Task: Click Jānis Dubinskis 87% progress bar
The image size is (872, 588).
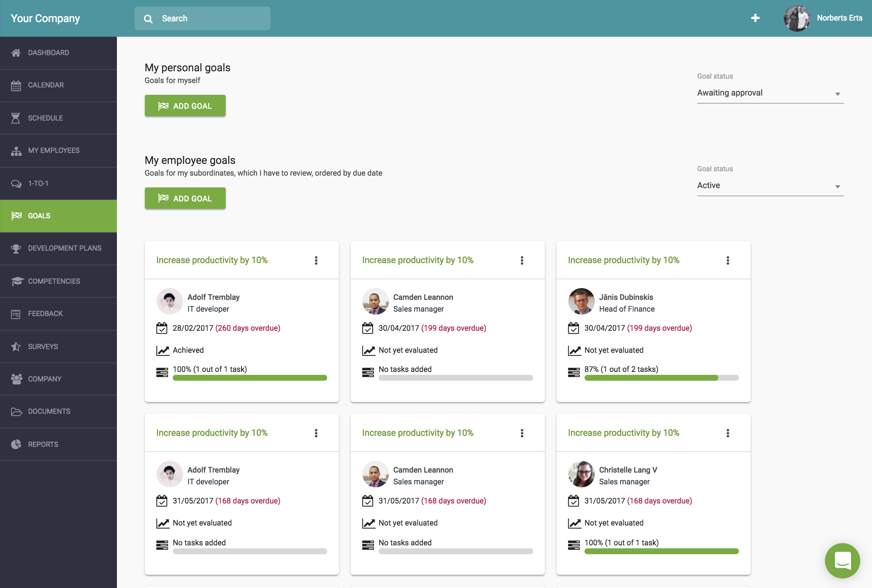Action: tap(661, 378)
